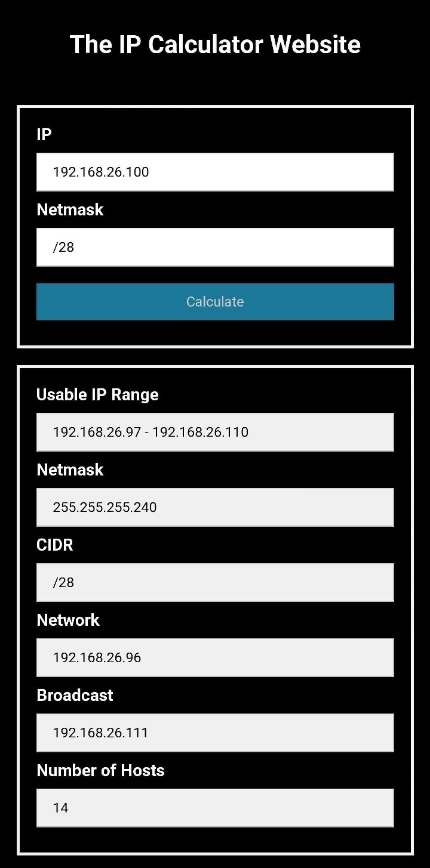Click the IP address input field
The height and width of the screenshot is (868, 430).
215,172
